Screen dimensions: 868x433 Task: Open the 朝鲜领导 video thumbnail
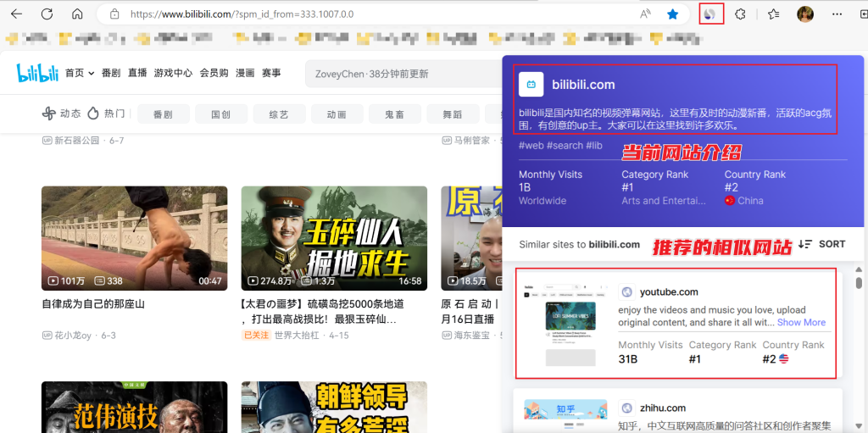click(334, 407)
